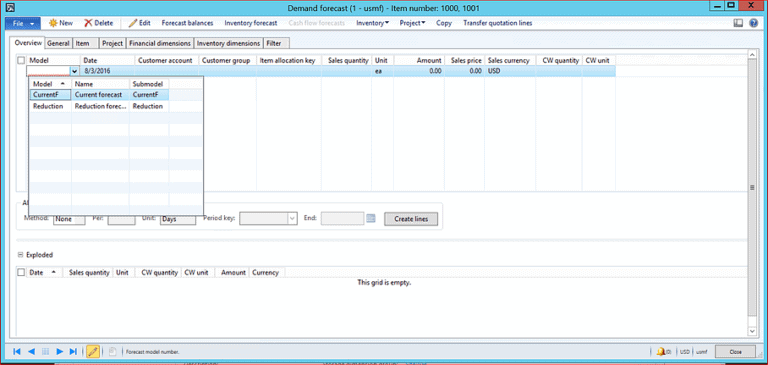768x365 pixels.
Task: Switch to the Item tab
Action: click(x=85, y=44)
